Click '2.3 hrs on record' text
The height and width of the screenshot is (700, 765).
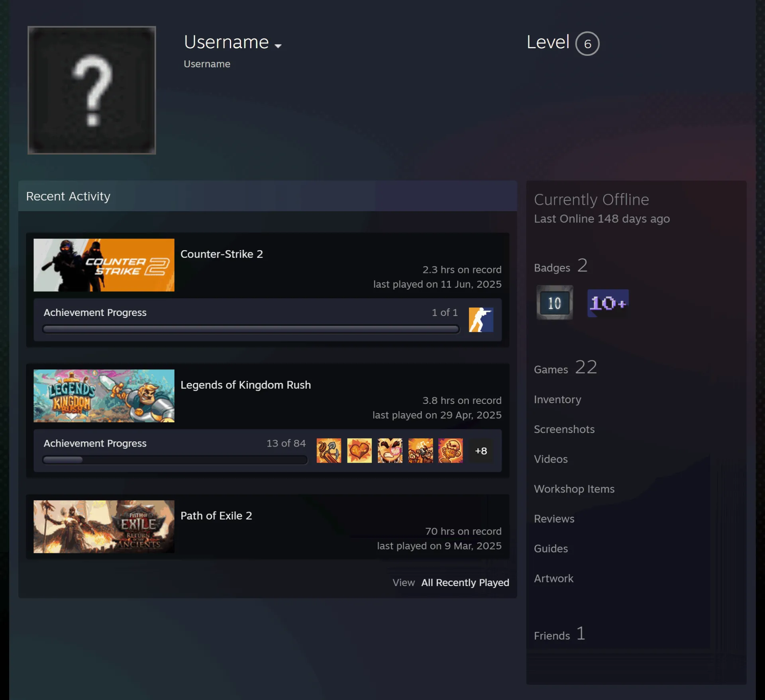tap(462, 270)
